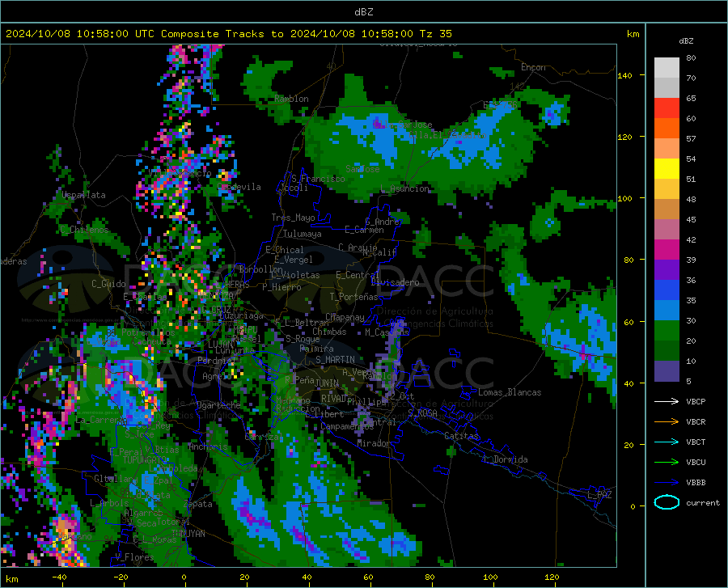Image resolution: width=728 pixels, height=588 pixels.
Task: Choose the light blue 30-35 dBZ swatch
Action: 667,311
